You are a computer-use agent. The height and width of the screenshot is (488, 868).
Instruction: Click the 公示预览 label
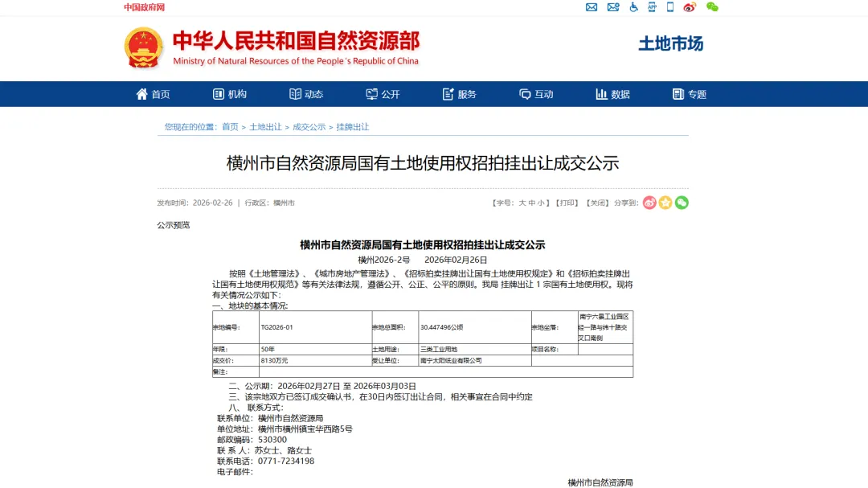coord(174,225)
